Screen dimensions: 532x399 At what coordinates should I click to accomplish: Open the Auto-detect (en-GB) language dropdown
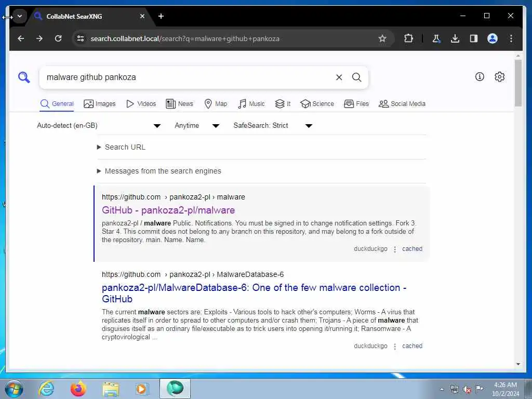[99, 126]
